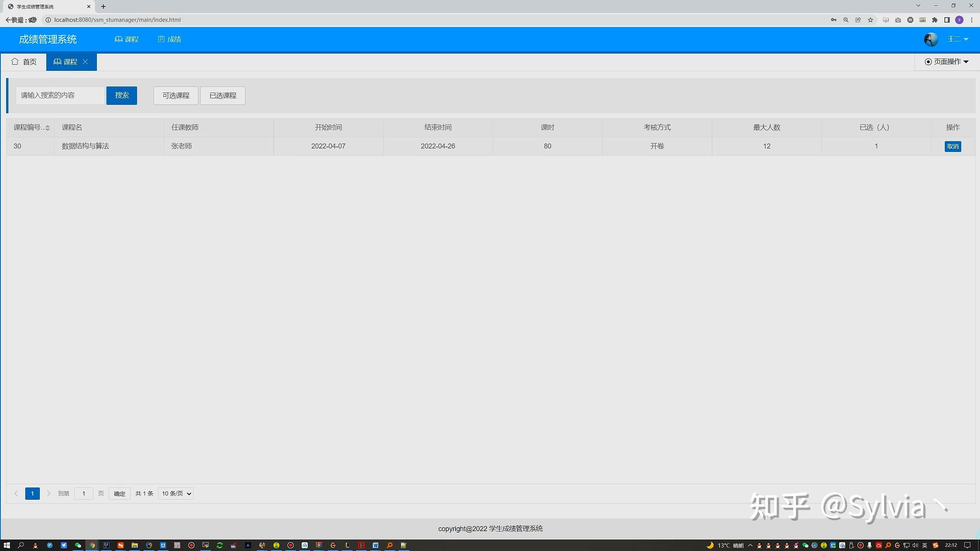The width and height of the screenshot is (980, 551).
Task: Open the 成绩 menu in top navigation
Action: click(x=170, y=39)
